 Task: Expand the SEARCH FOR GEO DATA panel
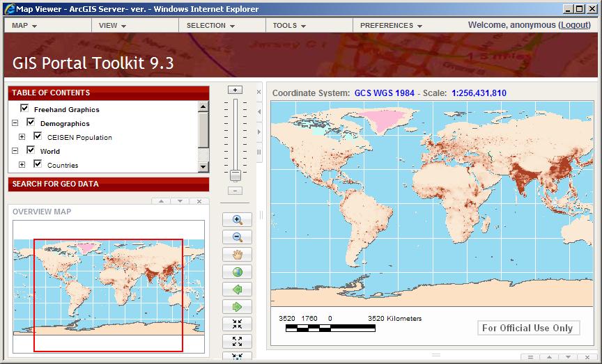[x=109, y=184]
